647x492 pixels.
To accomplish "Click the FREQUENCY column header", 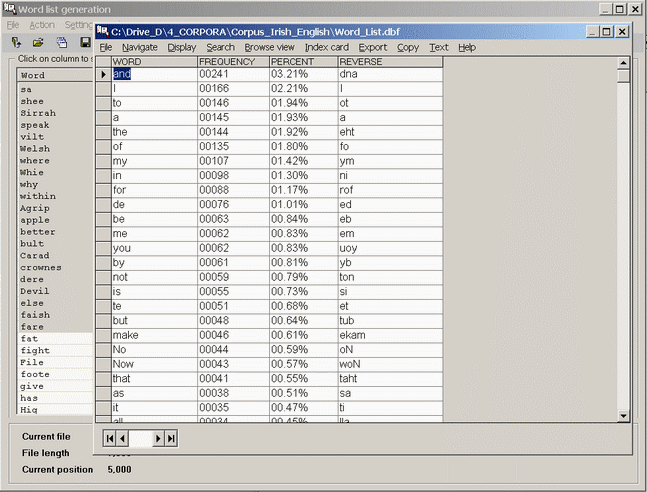I will click(232, 62).
